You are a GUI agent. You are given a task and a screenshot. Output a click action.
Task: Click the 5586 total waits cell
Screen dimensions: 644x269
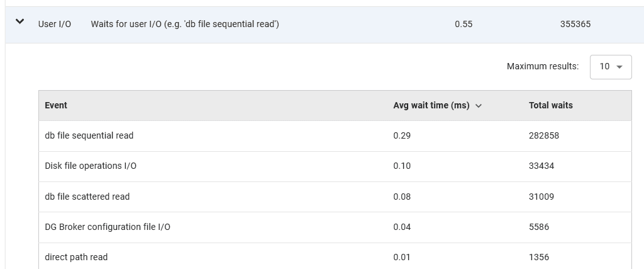(x=539, y=227)
